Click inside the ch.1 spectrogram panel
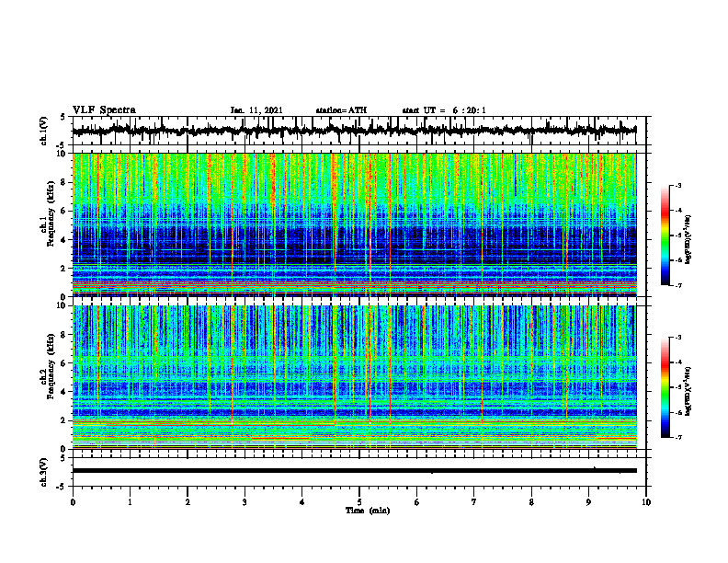Screen dimensions: 728x563 click(x=354, y=224)
